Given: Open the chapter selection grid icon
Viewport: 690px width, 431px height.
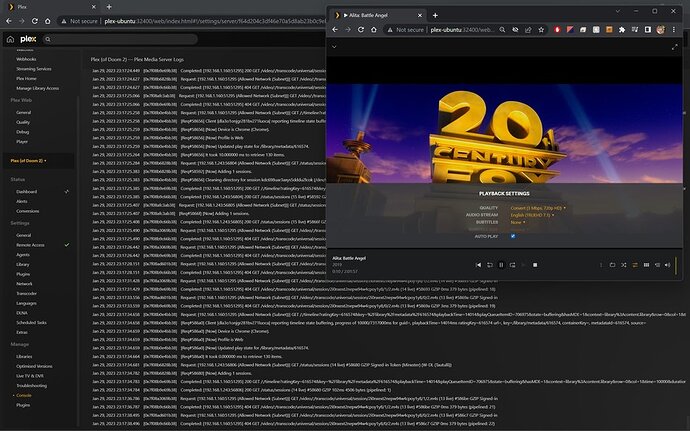Looking at the screenshot, I should click(x=646, y=265).
